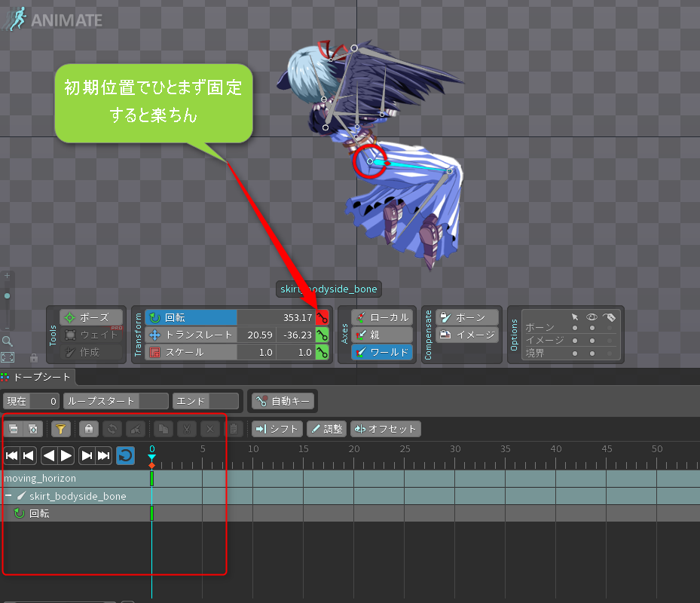Select ワールド (World) axes
Viewport: 700px width, 603px height.
point(382,353)
